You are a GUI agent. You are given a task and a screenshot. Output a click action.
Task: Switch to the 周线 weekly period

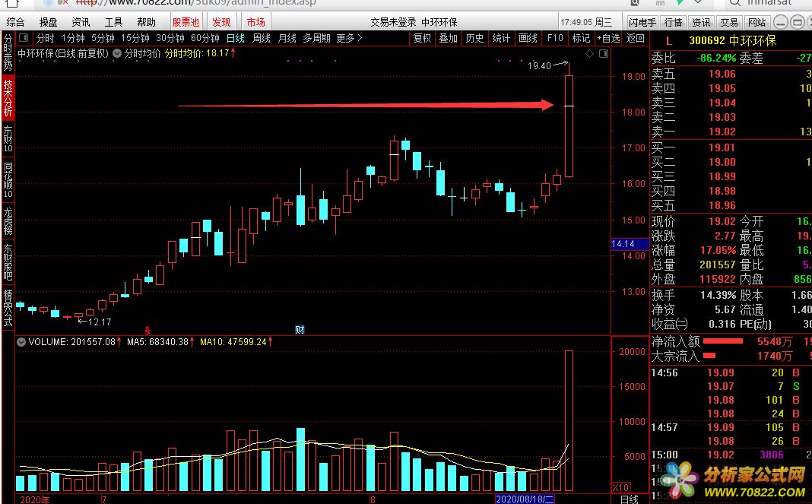tap(262, 38)
